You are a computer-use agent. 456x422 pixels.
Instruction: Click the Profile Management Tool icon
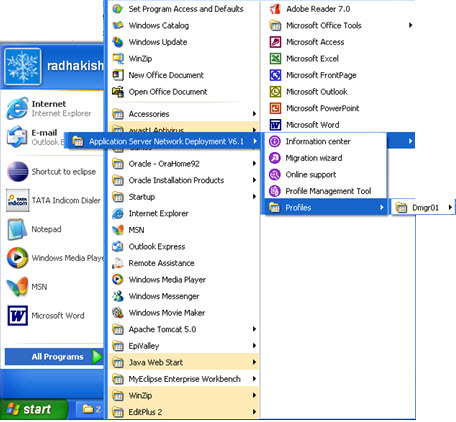coord(275,191)
